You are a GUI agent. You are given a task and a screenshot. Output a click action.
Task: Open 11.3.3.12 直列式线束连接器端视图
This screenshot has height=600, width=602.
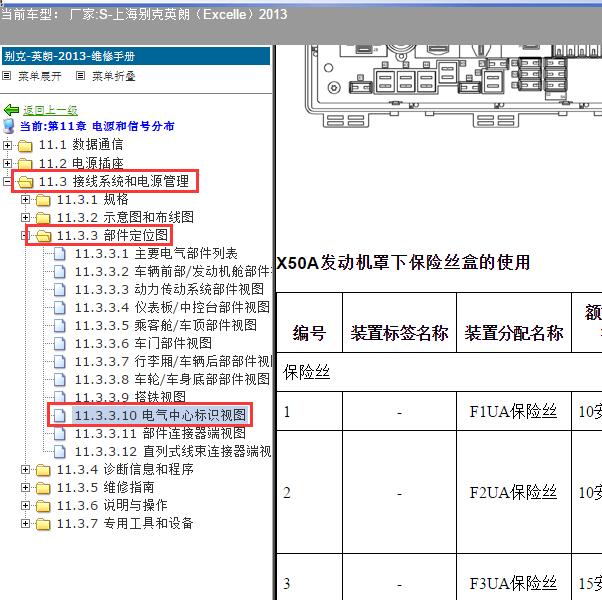(x=173, y=451)
